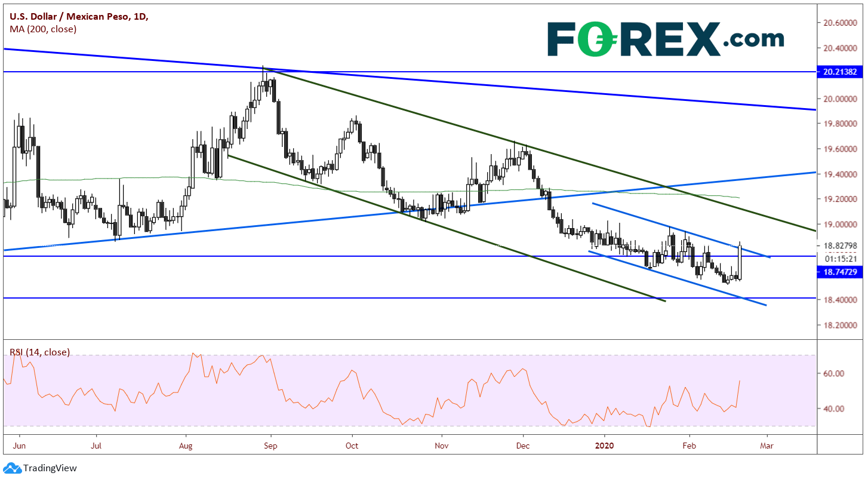Click the TradingView cloud logo icon

pyautogui.click(x=12, y=468)
